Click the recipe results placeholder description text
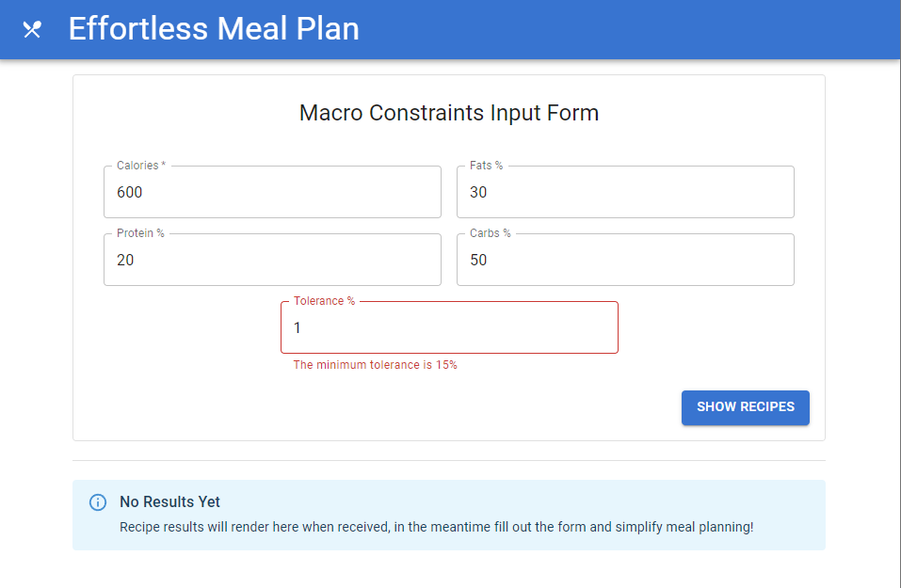Screen dimensions: 901x588 click(436, 527)
